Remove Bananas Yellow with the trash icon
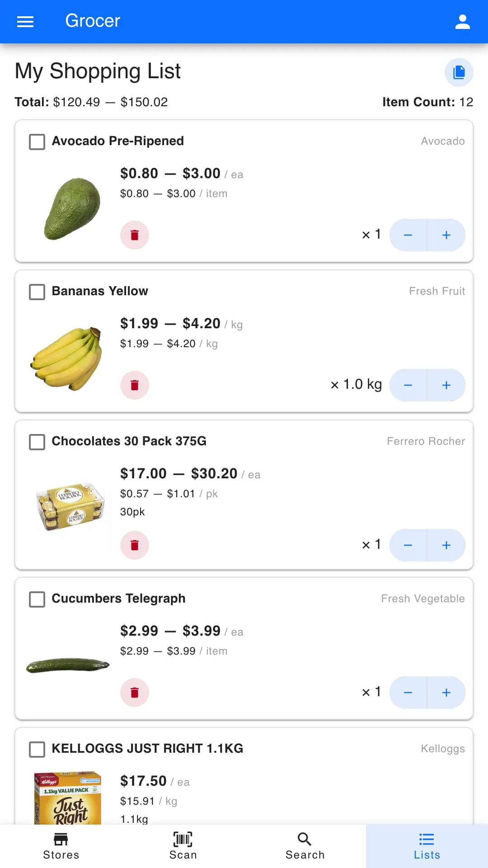488x868 pixels. tap(135, 385)
